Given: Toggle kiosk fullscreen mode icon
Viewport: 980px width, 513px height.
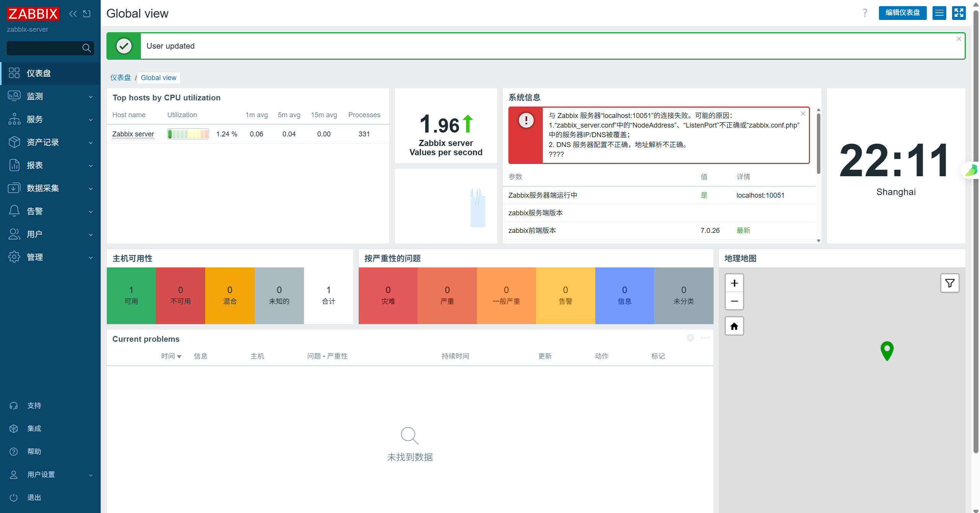Looking at the screenshot, I should (x=959, y=13).
